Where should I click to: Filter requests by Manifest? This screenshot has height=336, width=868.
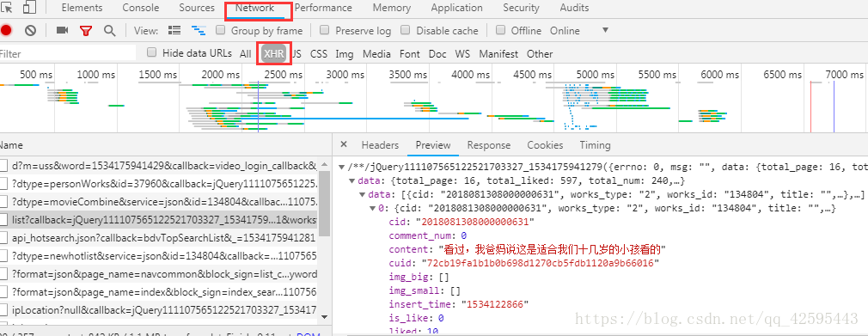click(498, 53)
